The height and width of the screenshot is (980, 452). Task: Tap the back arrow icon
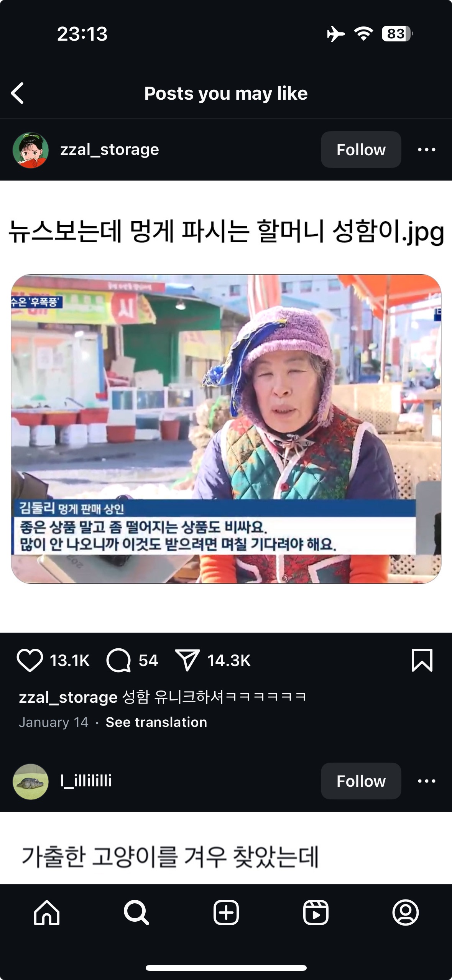(18, 93)
